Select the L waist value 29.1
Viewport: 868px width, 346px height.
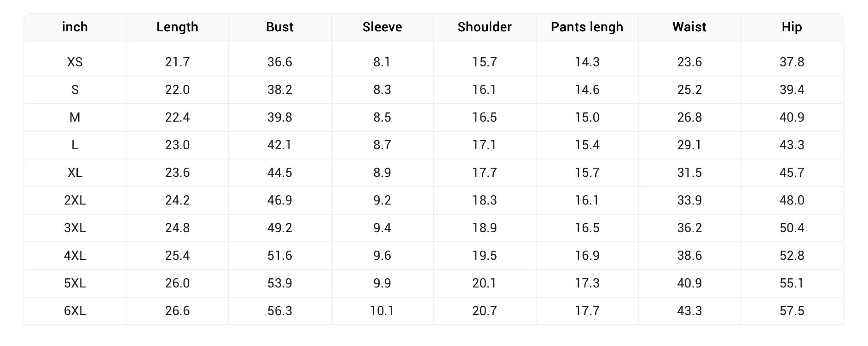689,145
